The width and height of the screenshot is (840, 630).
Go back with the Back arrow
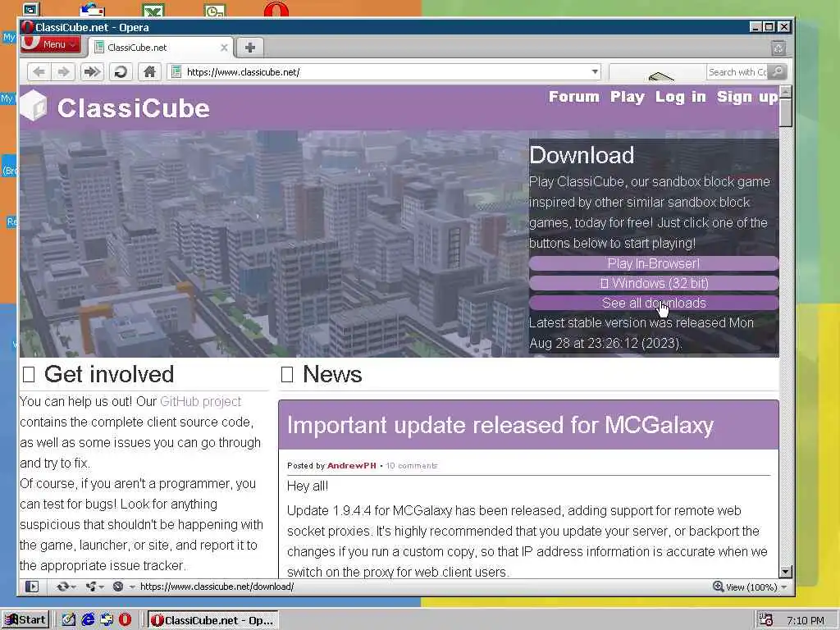(x=39, y=72)
